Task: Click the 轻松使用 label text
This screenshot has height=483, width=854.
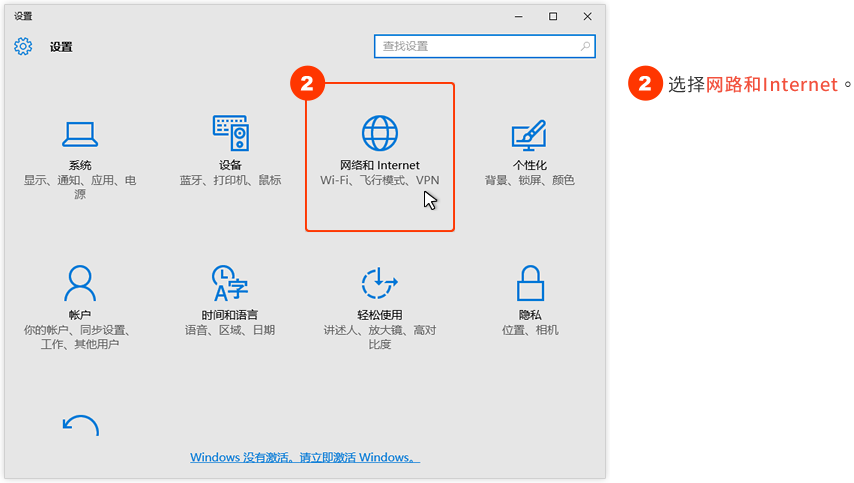Action: point(380,315)
